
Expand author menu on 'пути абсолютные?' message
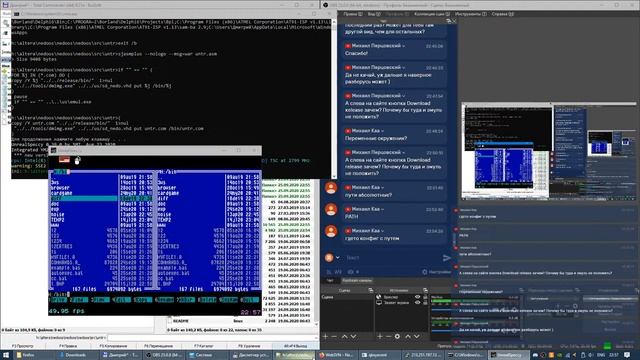(382, 188)
